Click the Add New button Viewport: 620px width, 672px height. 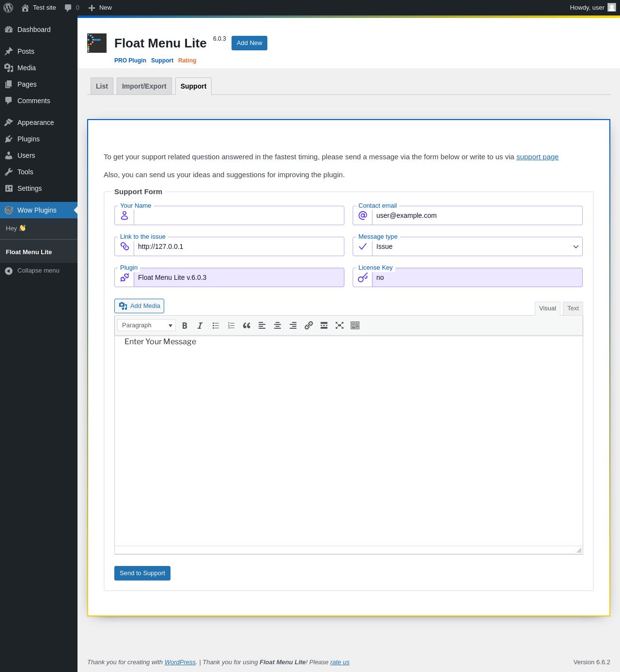pyautogui.click(x=249, y=43)
